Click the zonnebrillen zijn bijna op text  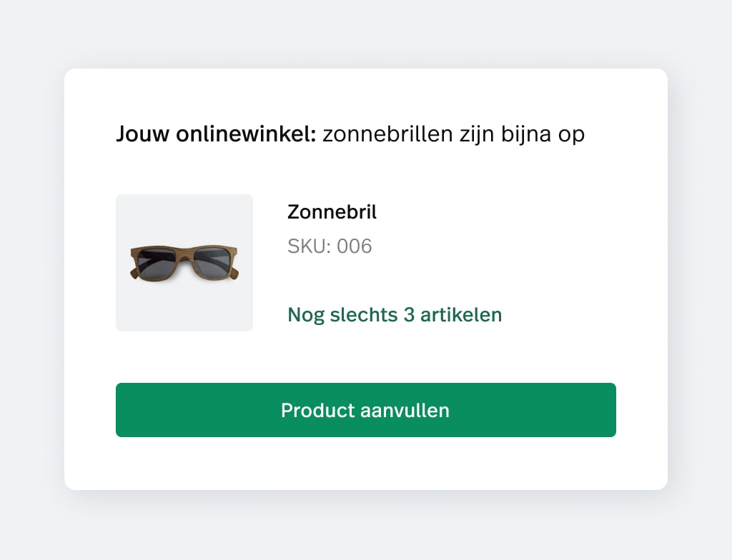tap(453, 134)
